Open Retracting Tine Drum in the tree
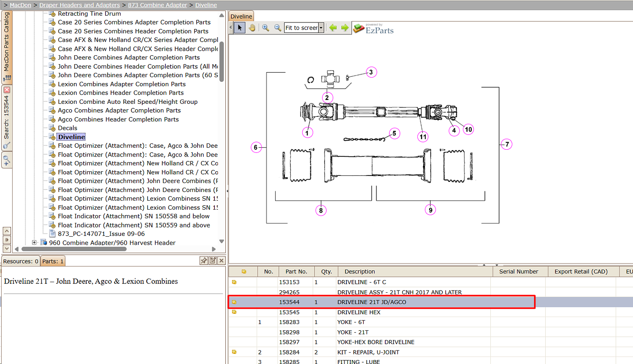The height and width of the screenshot is (364, 633). pos(89,13)
